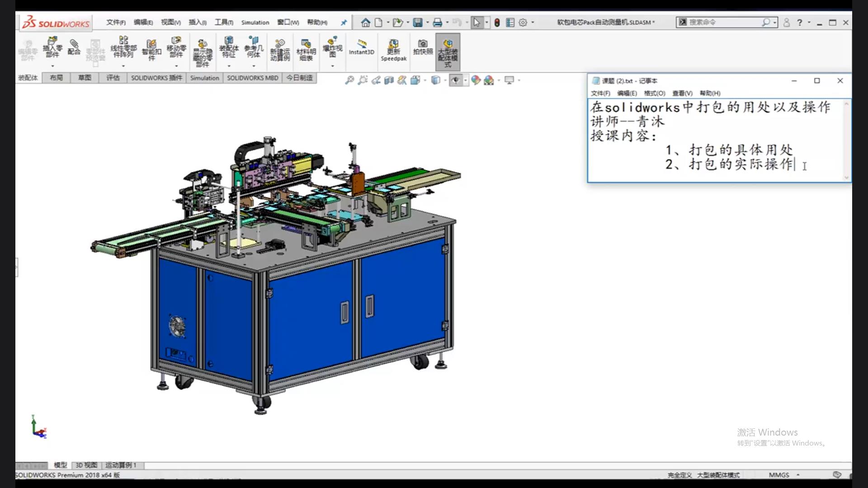This screenshot has height=488, width=868.
Task: Click Zoom to Area icon
Action: (x=363, y=80)
